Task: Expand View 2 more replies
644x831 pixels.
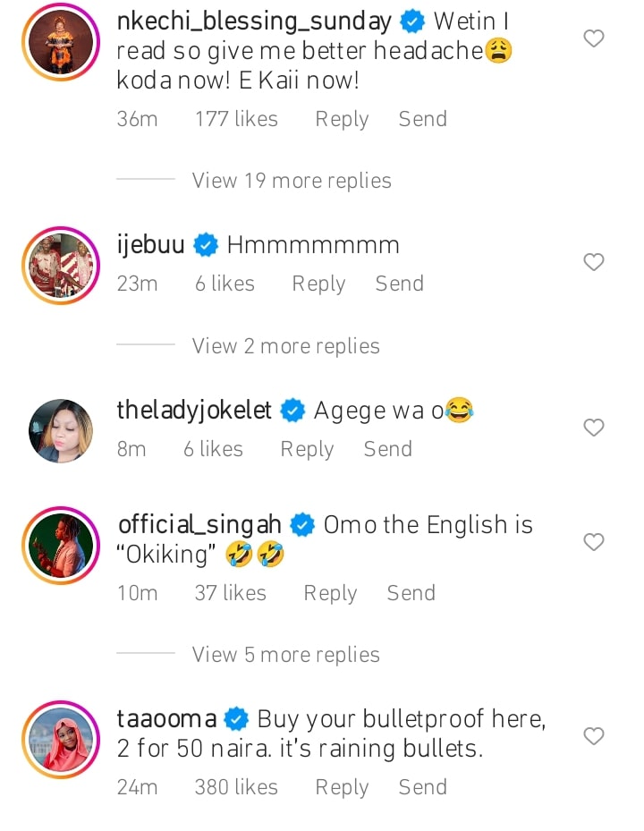Action: pyautogui.click(x=285, y=346)
